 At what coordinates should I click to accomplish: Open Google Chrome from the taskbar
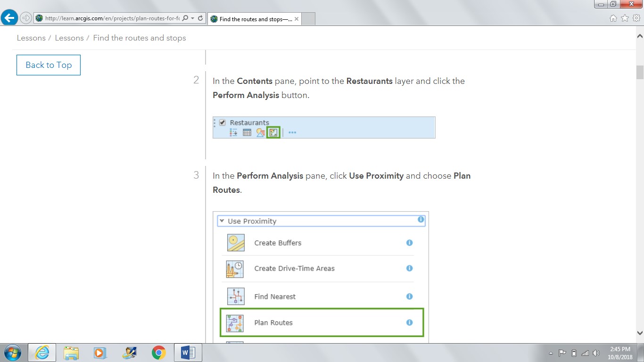(159, 353)
